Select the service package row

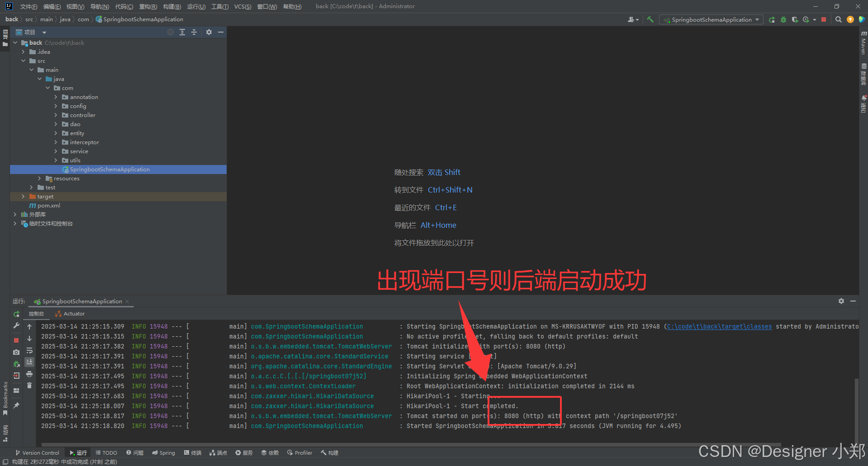(119, 151)
